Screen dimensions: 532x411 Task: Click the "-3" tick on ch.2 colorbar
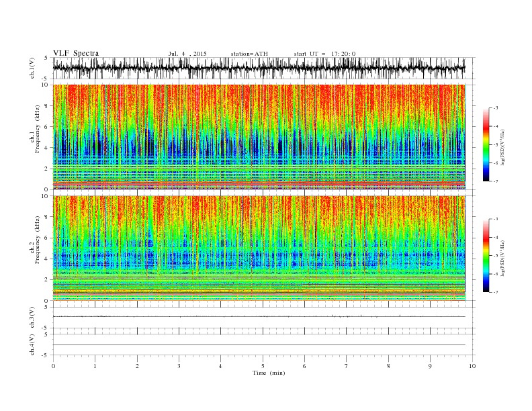click(x=496, y=219)
